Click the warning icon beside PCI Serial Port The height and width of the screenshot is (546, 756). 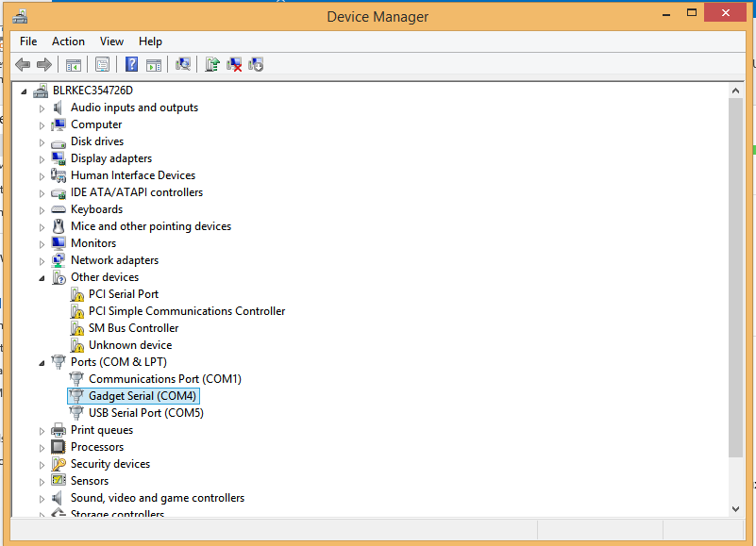(x=76, y=294)
